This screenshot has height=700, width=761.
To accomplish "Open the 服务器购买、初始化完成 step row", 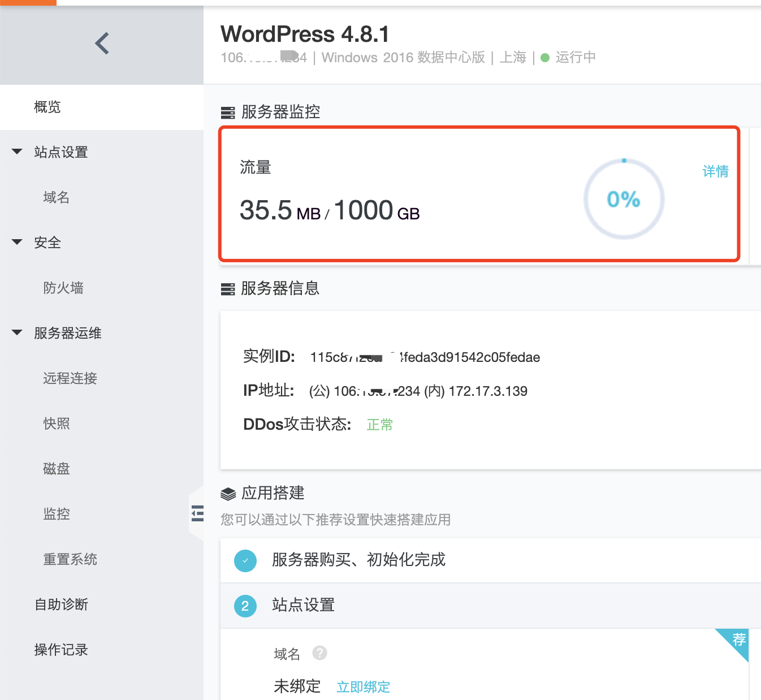I will (491, 560).
